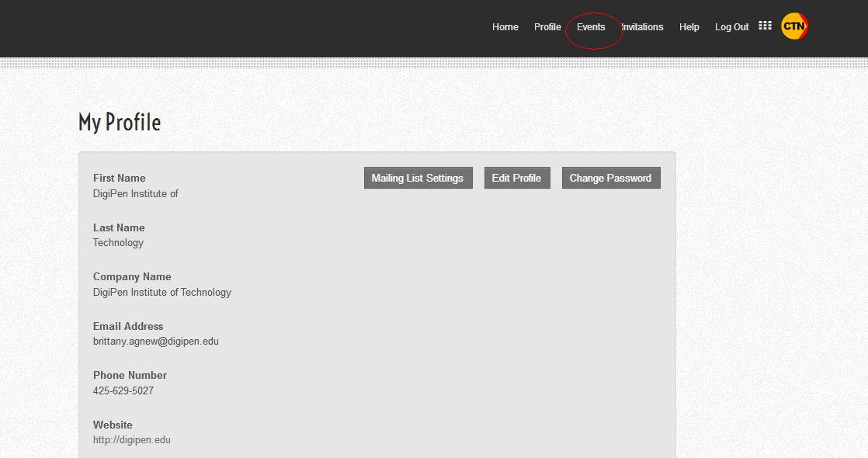868x458 pixels.
Task: Open the apps grid icon in header
Action: tap(765, 26)
